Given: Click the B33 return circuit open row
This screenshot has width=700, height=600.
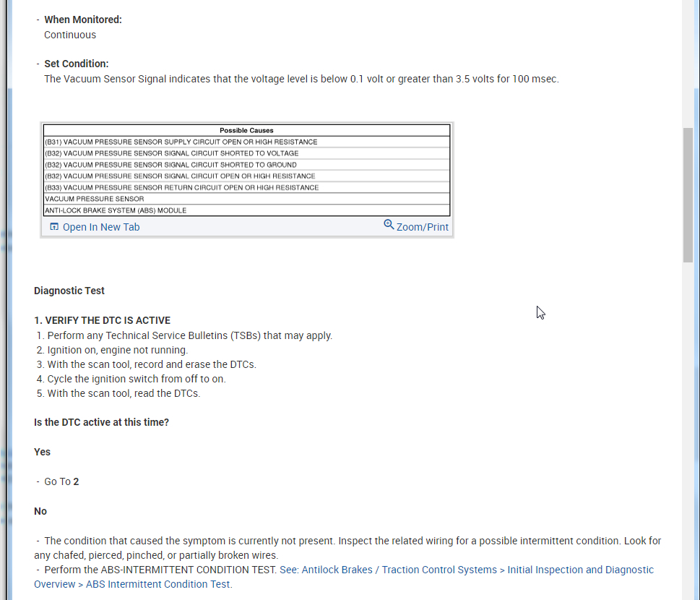Looking at the screenshot, I should click(181, 187).
